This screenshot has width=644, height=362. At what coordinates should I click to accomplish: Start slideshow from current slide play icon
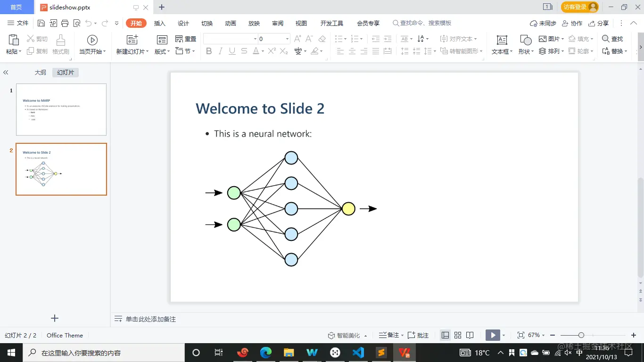(92, 40)
